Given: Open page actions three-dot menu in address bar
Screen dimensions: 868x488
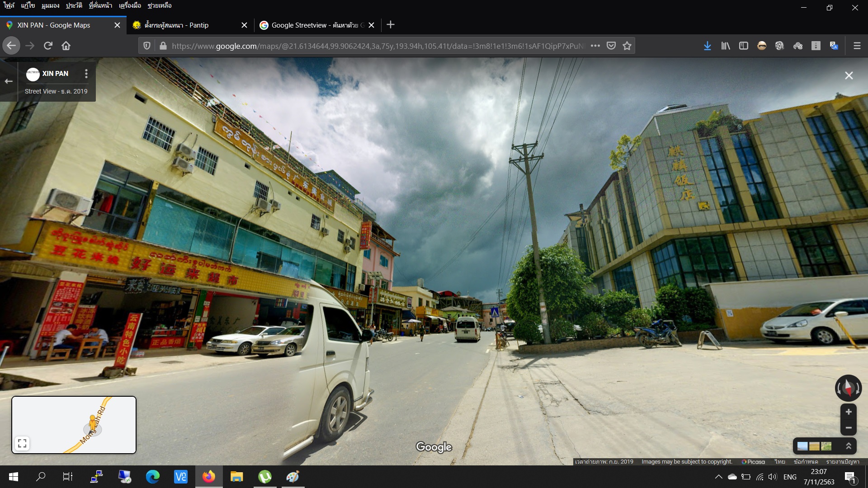Looking at the screenshot, I should [x=595, y=46].
